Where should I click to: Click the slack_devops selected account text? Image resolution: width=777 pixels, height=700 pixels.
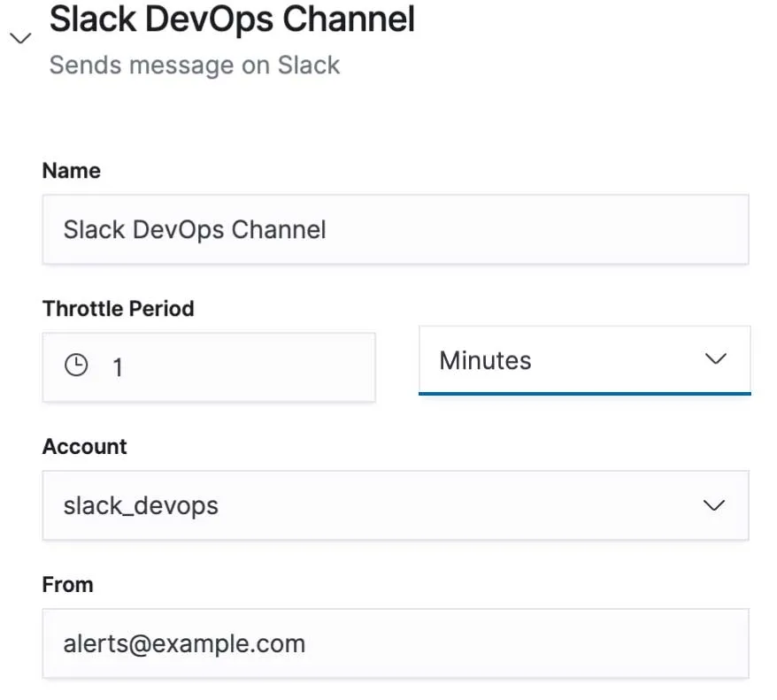[x=141, y=506]
